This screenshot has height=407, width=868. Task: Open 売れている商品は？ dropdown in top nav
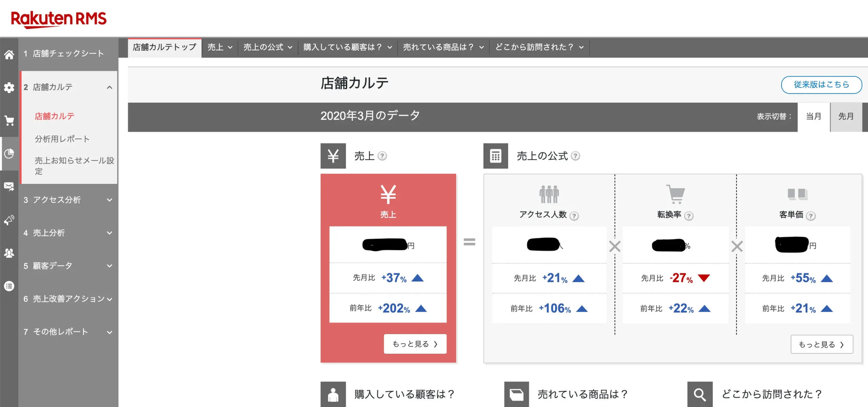[x=443, y=47]
